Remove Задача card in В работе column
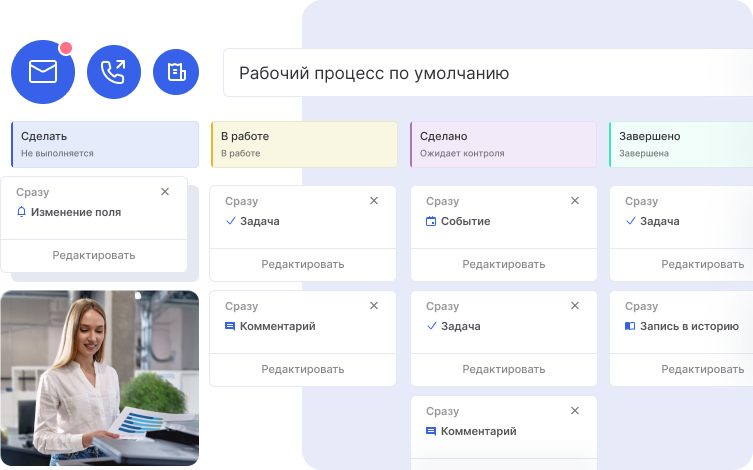Image resolution: width=753 pixels, height=470 pixels. 374,201
